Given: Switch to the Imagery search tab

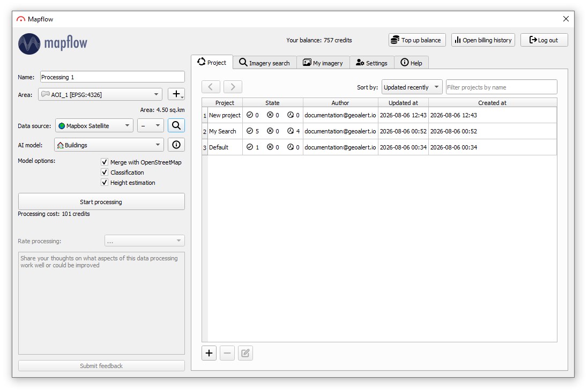Looking at the screenshot, I should [x=265, y=63].
